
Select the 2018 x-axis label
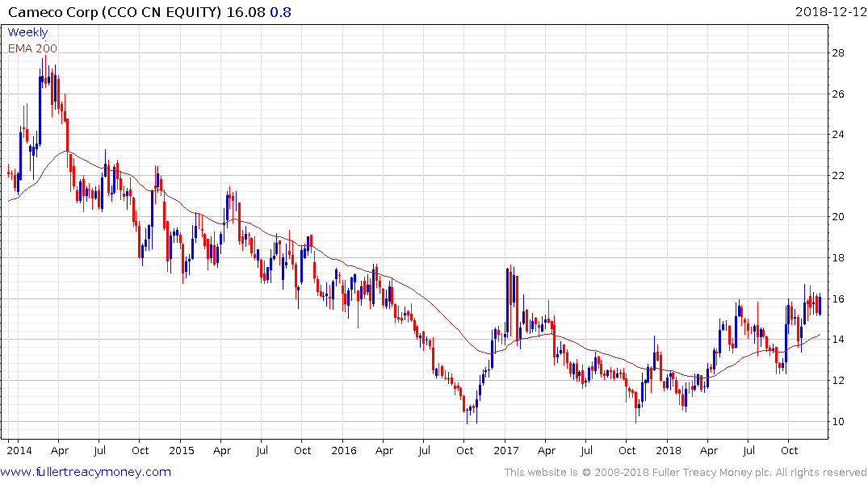click(669, 450)
